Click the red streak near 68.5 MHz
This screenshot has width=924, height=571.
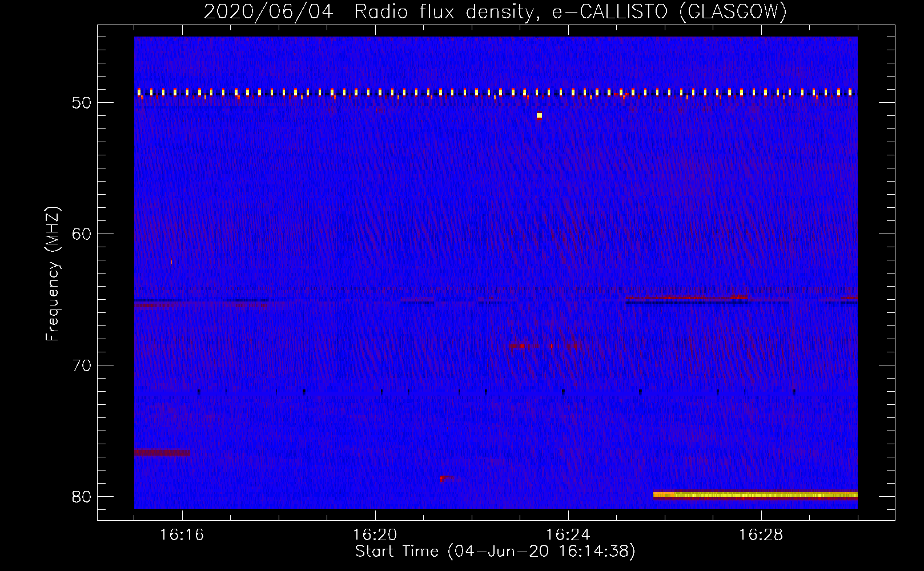545,346
